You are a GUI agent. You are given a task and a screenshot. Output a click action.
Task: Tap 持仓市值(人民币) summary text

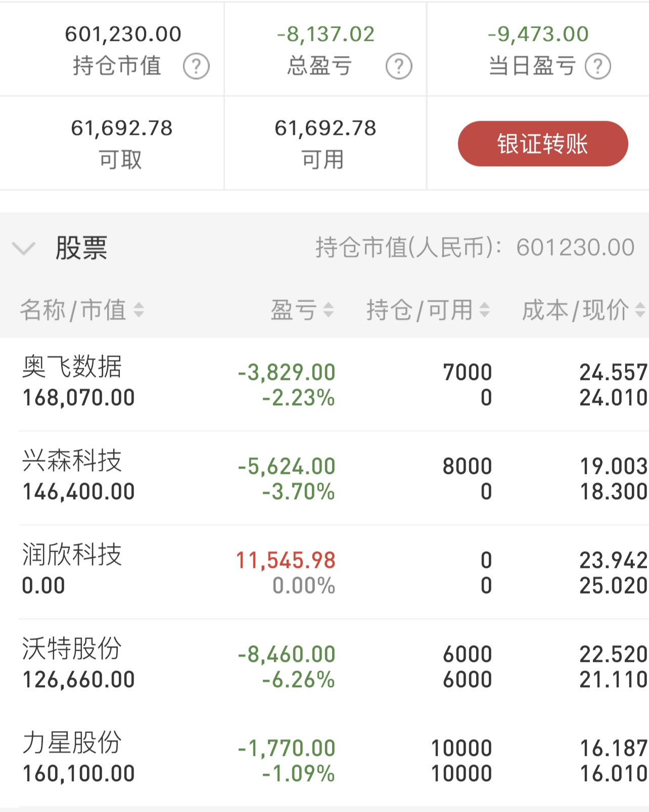[474, 248]
